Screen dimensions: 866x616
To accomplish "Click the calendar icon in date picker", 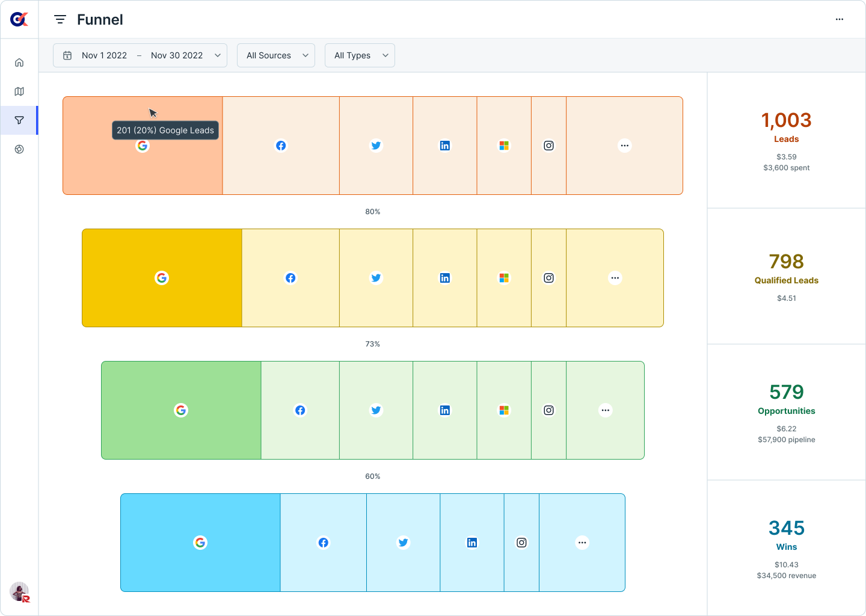I will click(68, 55).
